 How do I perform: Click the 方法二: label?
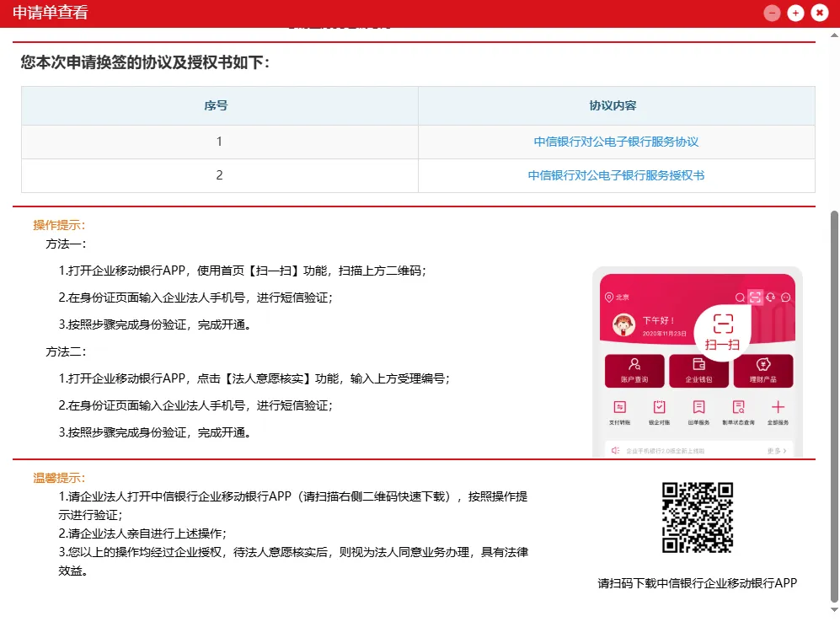(x=66, y=352)
